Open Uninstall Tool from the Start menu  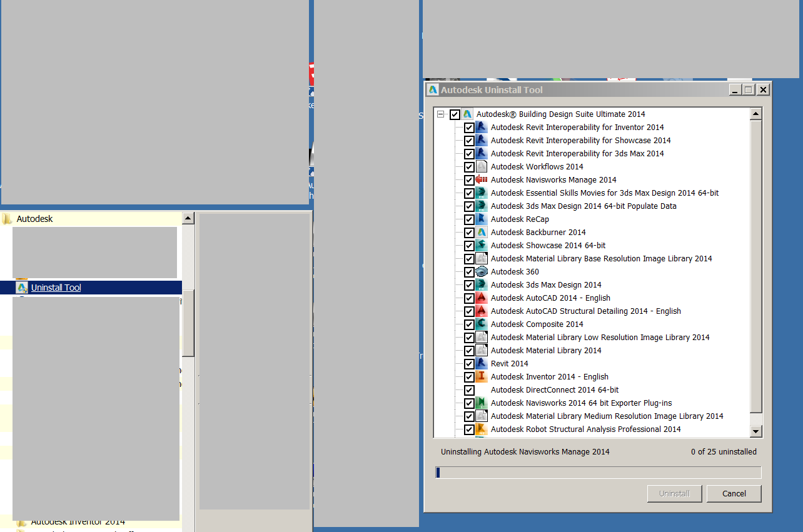point(56,287)
